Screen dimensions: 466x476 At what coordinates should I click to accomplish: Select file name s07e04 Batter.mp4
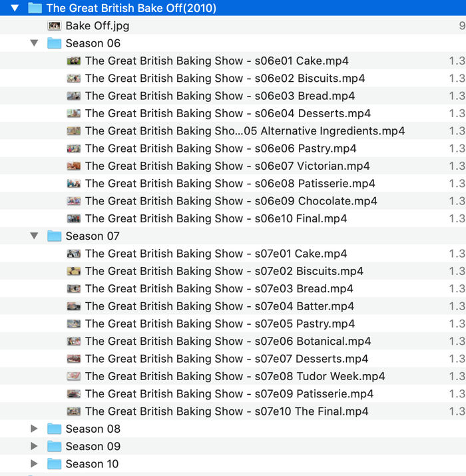220,306
